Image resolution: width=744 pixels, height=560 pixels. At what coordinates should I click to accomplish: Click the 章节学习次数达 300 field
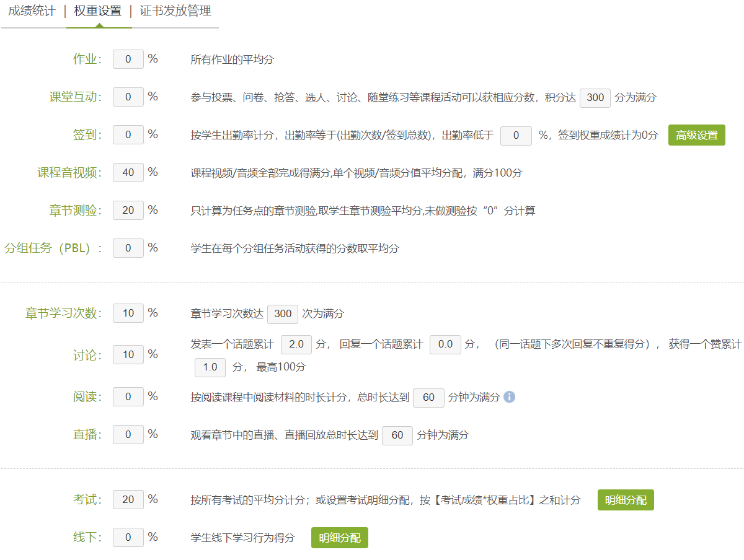[283, 314]
